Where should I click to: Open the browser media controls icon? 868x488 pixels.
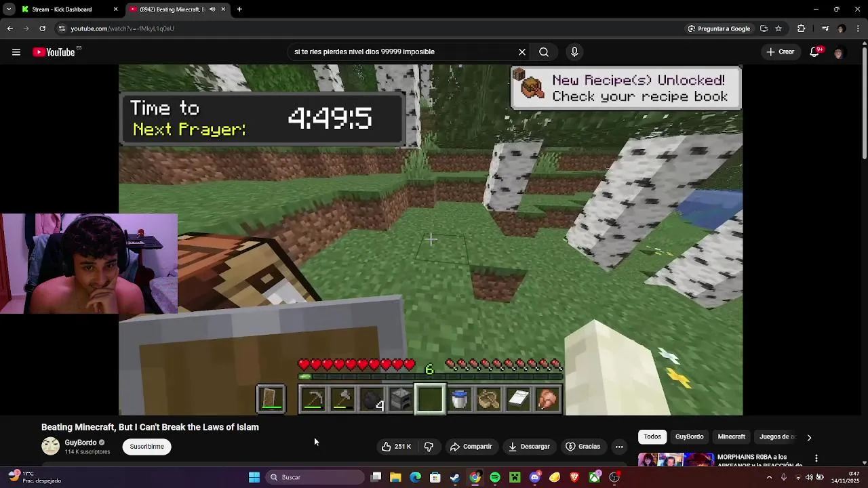click(825, 28)
